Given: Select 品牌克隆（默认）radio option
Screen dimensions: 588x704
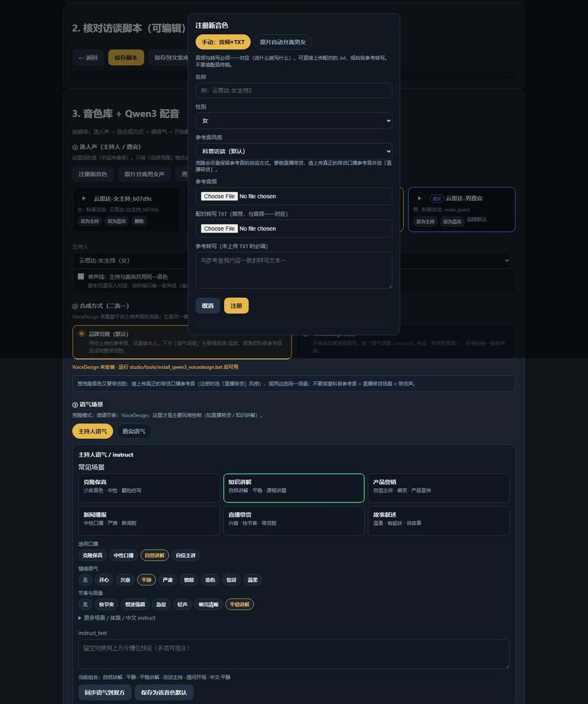Looking at the screenshot, I should click(81, 333).
